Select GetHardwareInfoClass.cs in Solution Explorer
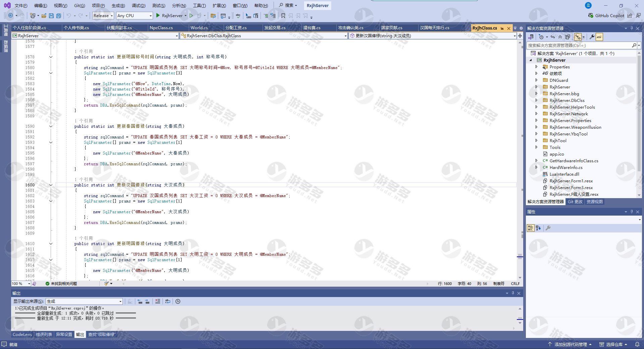 click(x=574, y=161)
